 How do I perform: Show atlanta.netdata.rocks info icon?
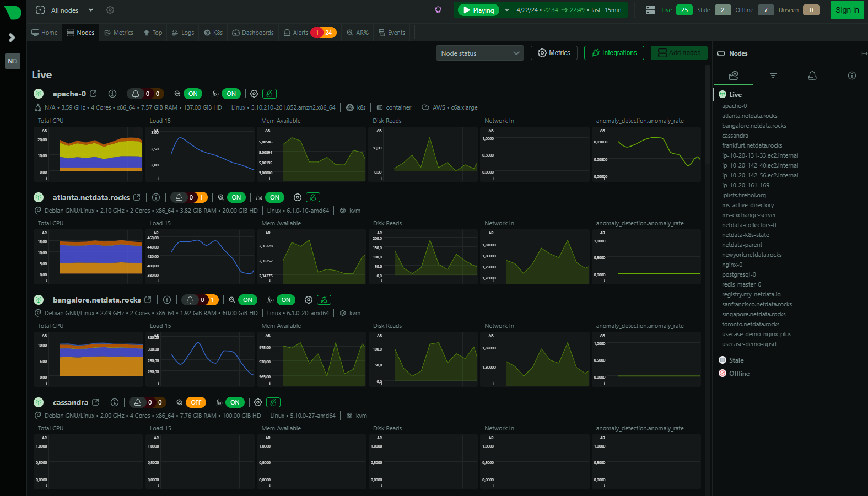click(x=156, y=197)
